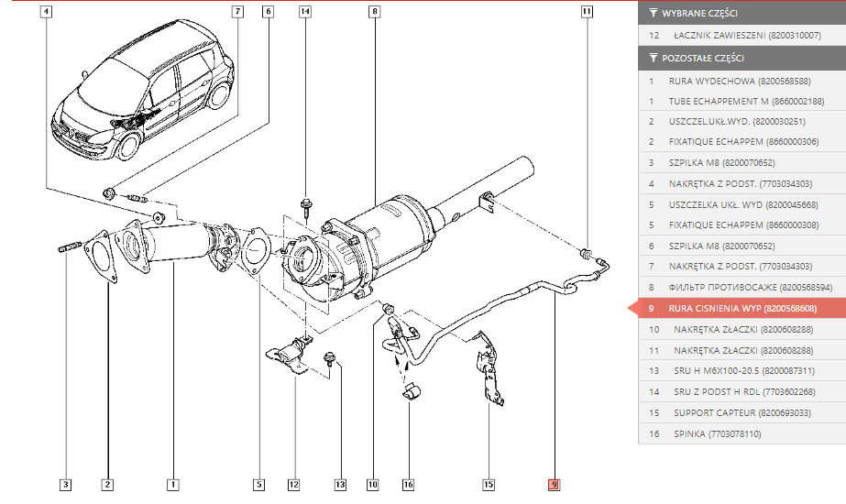Screen dimensions: 846x504
Task: Collapse the POZOSTAŁE CZĘŚCI section header
Action: pos(742,58)
